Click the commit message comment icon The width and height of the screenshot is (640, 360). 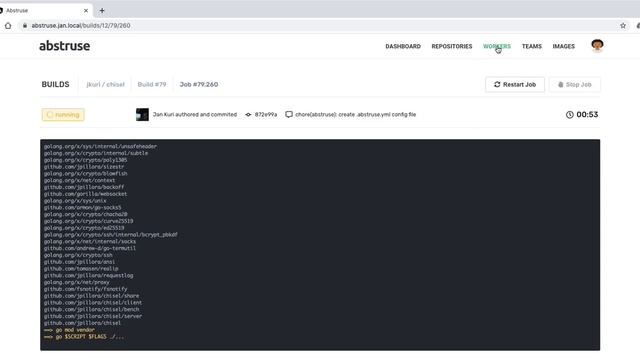(289, 115)
